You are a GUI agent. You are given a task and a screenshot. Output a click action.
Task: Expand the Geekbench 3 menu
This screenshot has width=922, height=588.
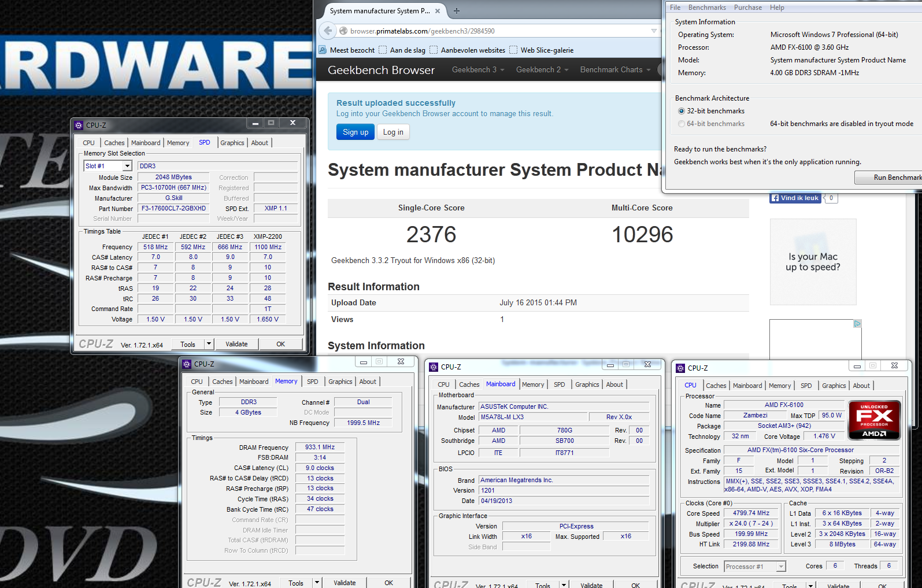[478, 69]
